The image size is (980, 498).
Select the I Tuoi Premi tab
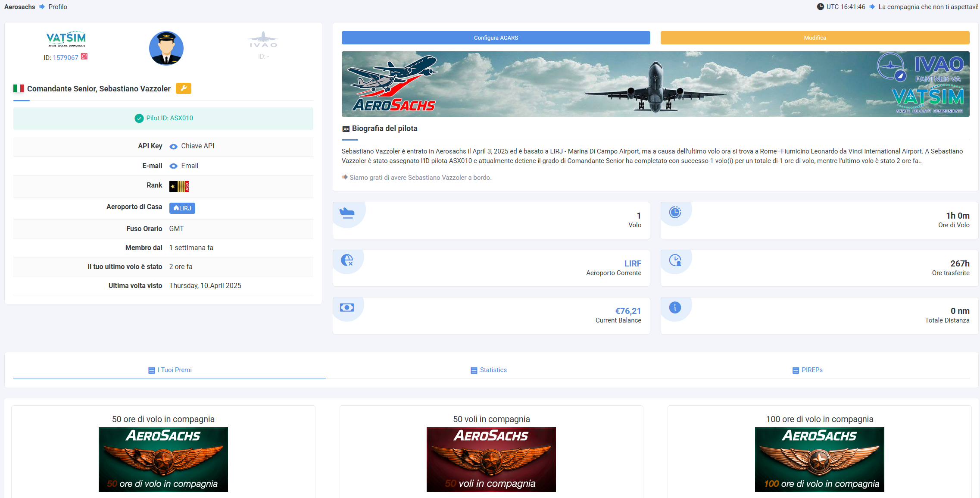(x=170, y=370)
